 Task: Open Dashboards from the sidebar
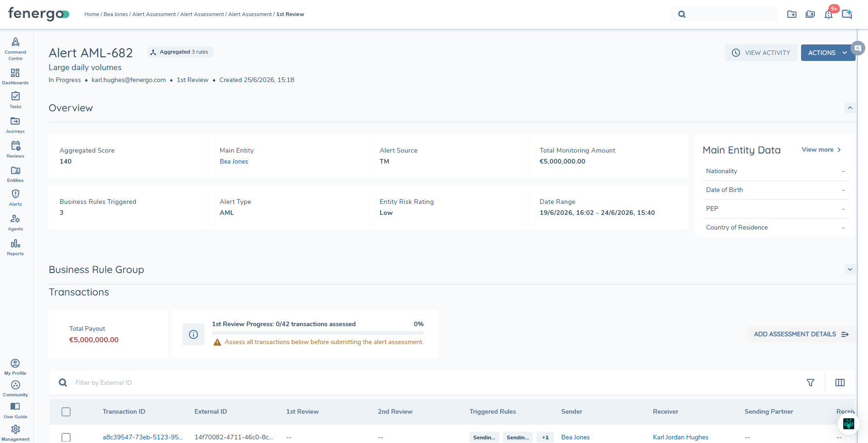point(16,77)
